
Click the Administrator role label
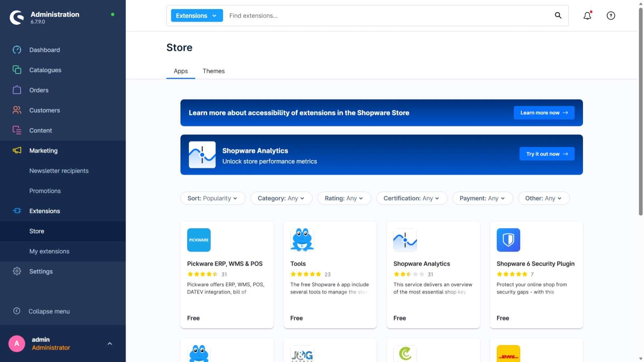click(x=51, y=348)
